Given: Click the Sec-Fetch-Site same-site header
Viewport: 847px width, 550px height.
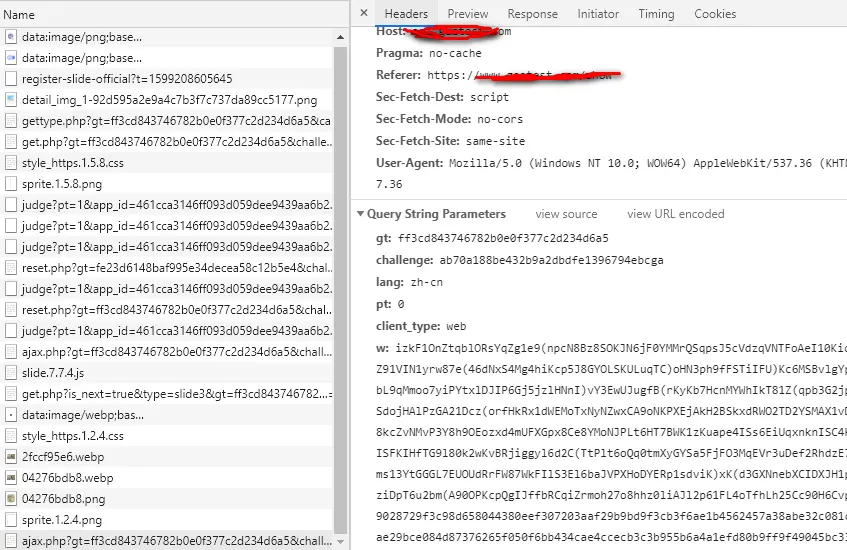Looking at the screenshot, I should coord(451,141).
